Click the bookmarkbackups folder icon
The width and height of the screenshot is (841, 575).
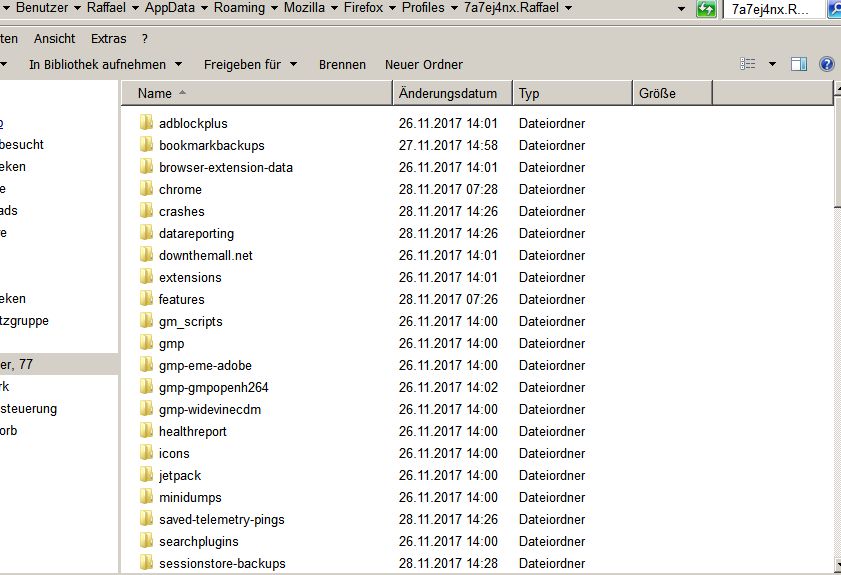146,145
